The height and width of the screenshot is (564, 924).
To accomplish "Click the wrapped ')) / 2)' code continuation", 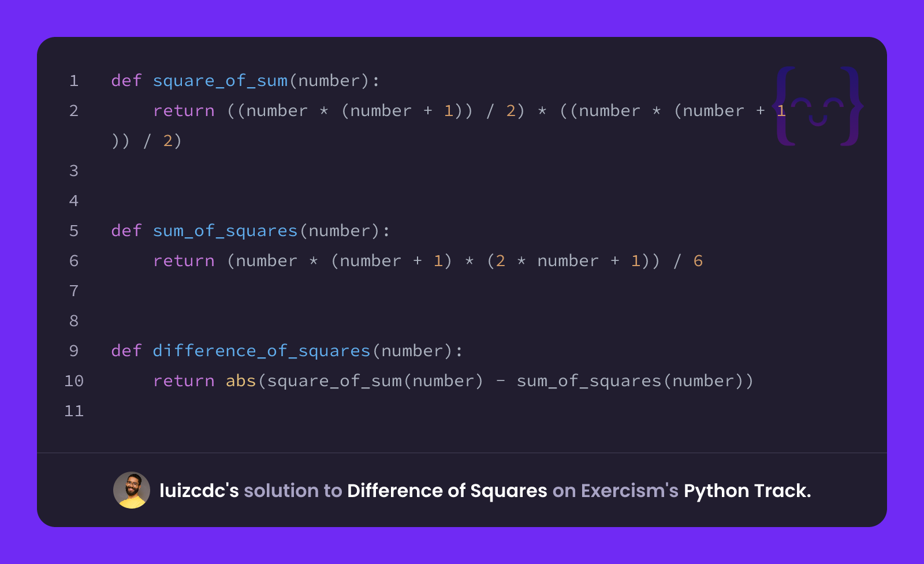I will tap(147, 141).
